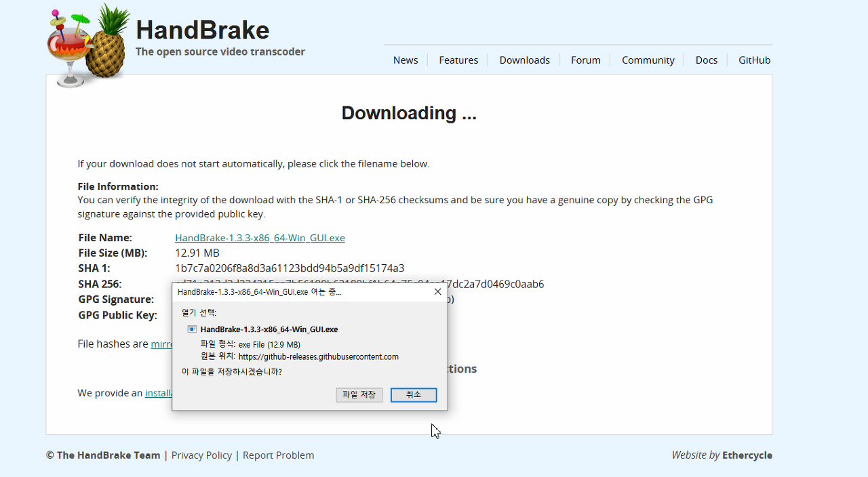
Task: Open the Features menu item
Action: click(458, 60)
